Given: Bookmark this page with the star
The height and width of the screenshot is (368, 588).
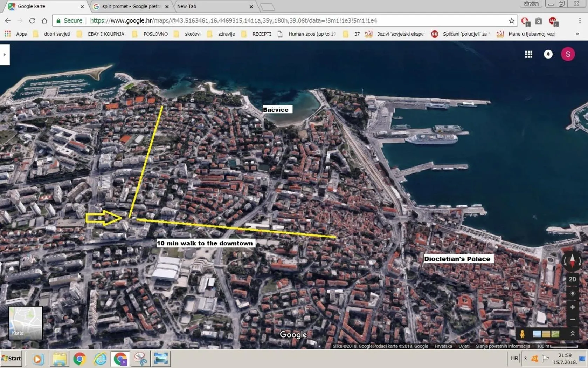Looking at the screenshot, I should 511,21.
